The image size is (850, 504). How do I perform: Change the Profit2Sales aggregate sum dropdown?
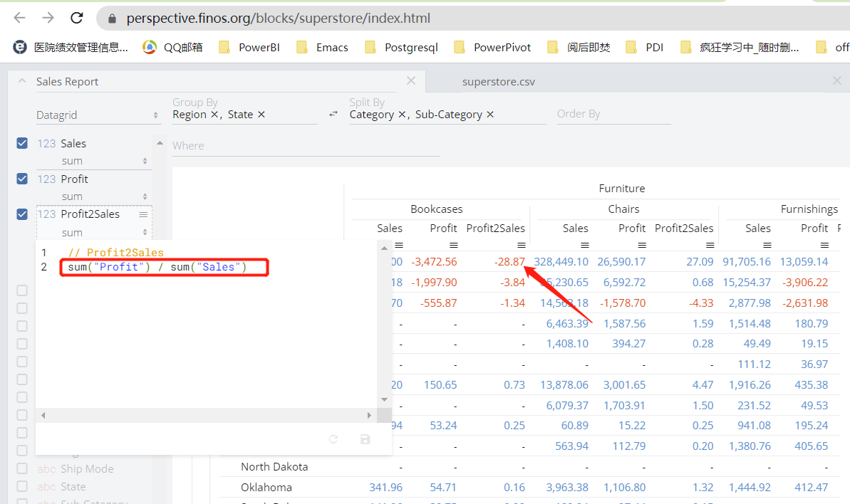(x=104, y=233)
